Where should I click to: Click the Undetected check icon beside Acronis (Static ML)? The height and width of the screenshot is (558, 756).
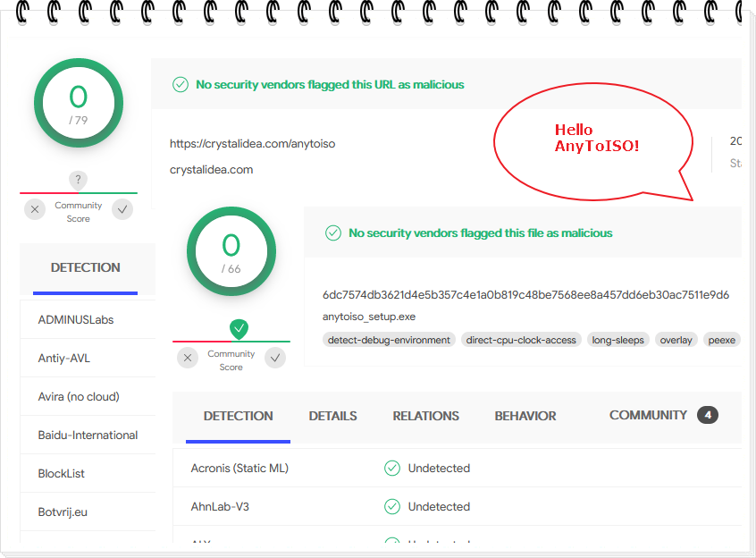tap(391, 468)
